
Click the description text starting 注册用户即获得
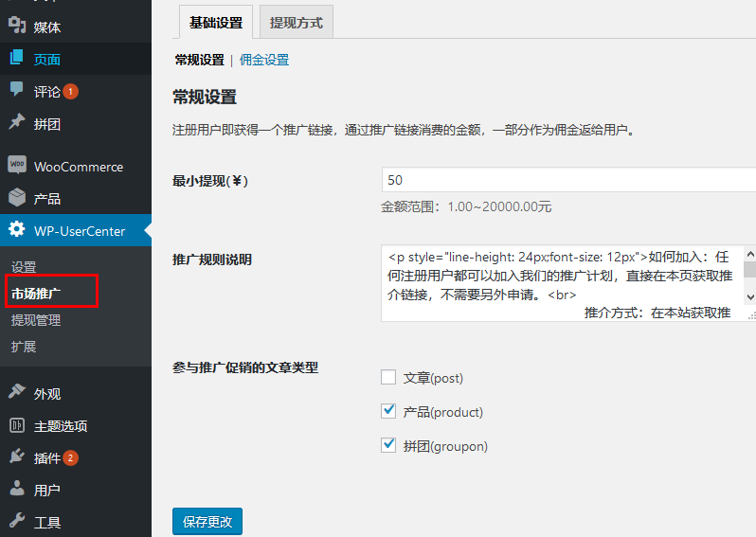404,130
